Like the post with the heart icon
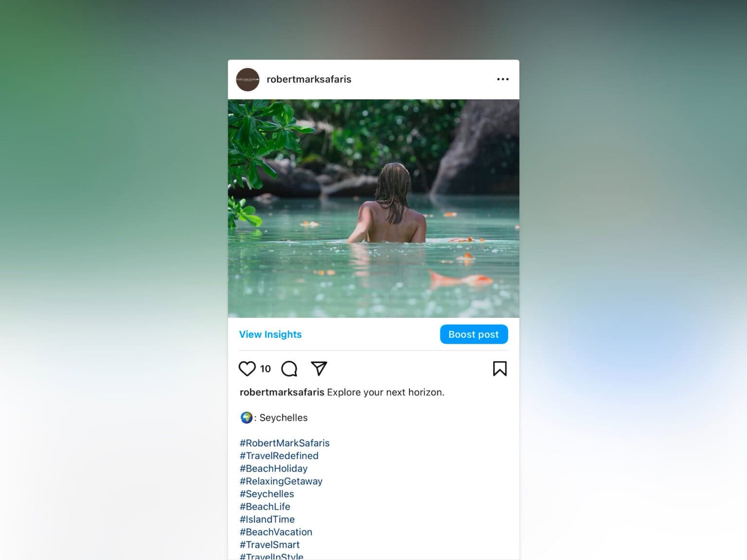 click(247, 368)
